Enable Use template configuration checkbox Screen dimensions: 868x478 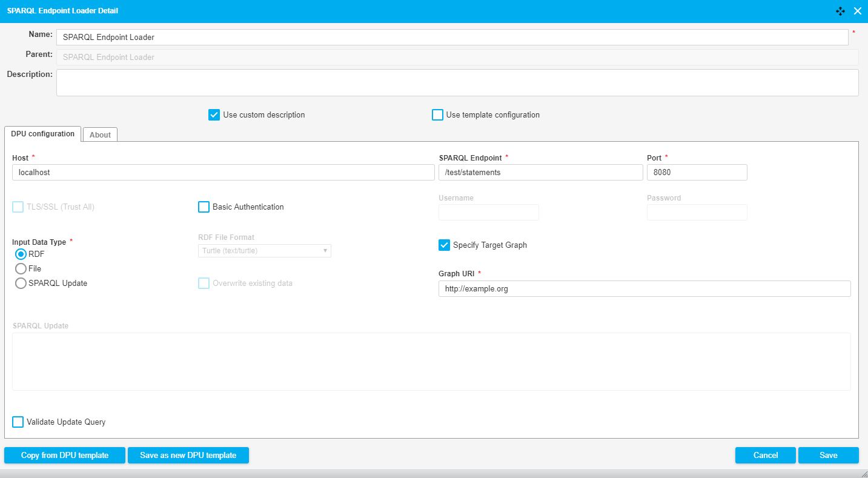(x=437, y=115)
